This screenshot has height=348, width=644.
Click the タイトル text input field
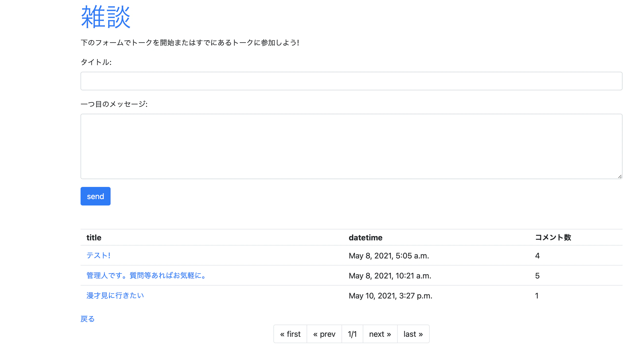click(351, 81)
